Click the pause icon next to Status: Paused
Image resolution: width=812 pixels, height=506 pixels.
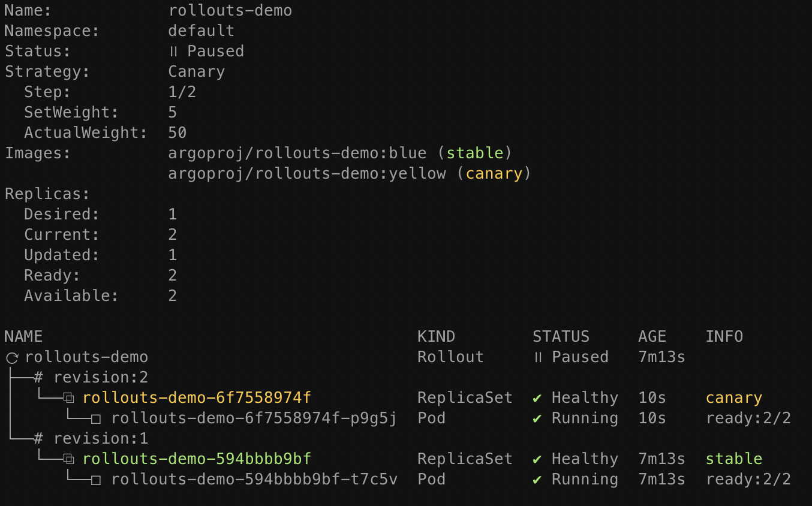(x=173, y=52)
